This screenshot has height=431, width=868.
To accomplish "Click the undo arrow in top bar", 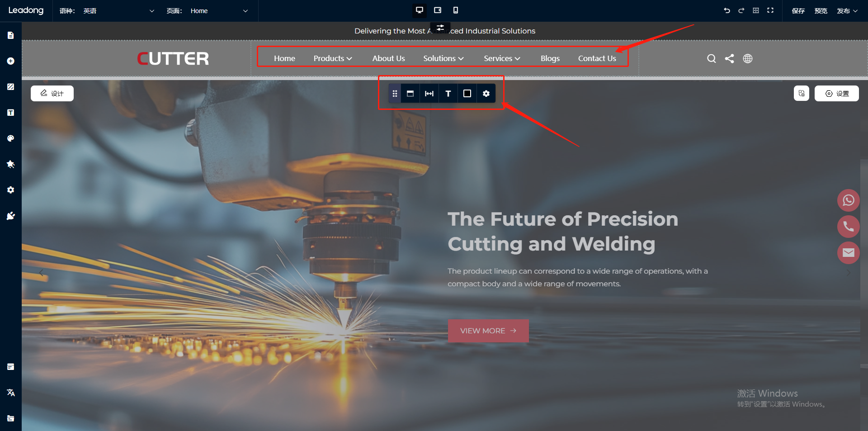I will [727, 10].
